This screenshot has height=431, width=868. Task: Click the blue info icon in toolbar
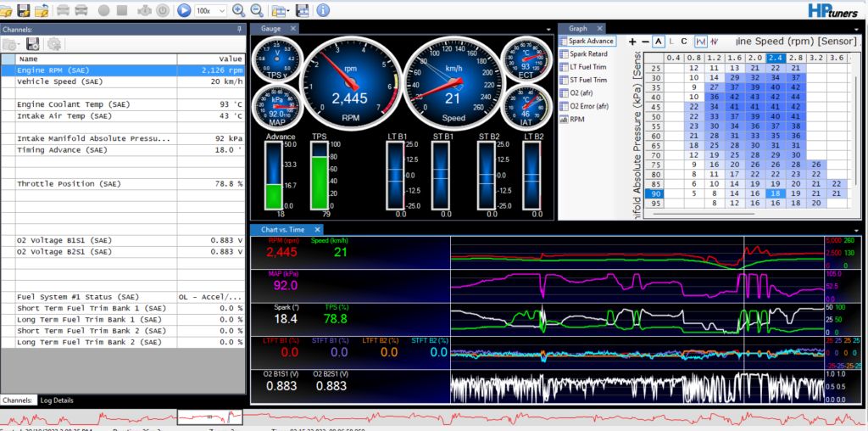click(x=322, y=10)
